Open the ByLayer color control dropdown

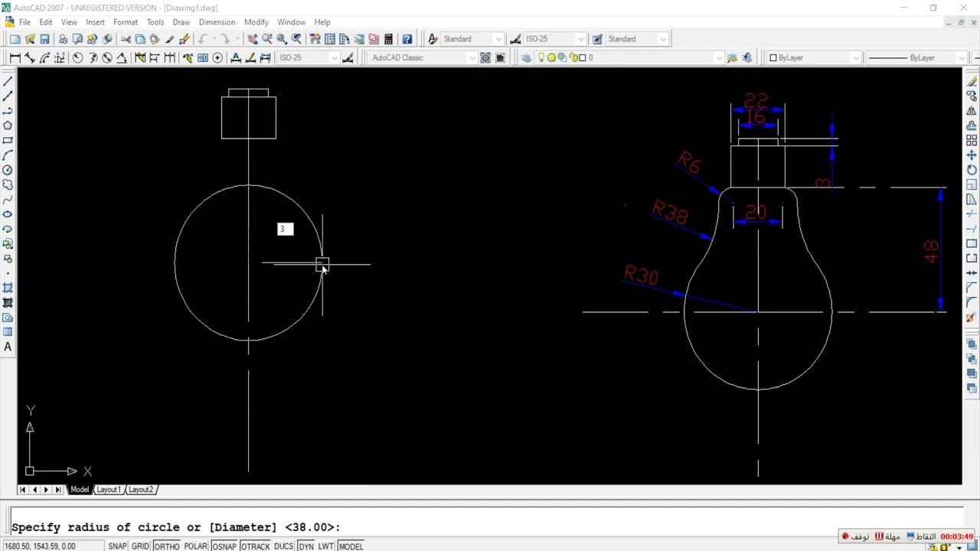[x=855, y=58]
